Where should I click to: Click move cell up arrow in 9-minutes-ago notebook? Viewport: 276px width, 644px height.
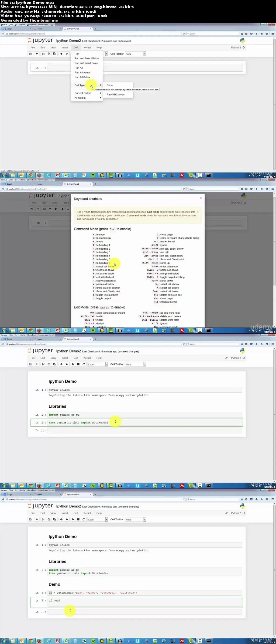61,519
